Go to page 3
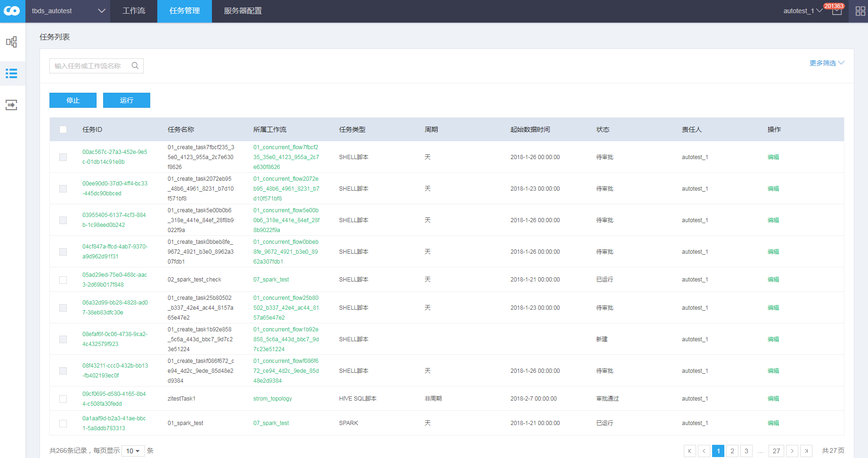 coord(746,451)
